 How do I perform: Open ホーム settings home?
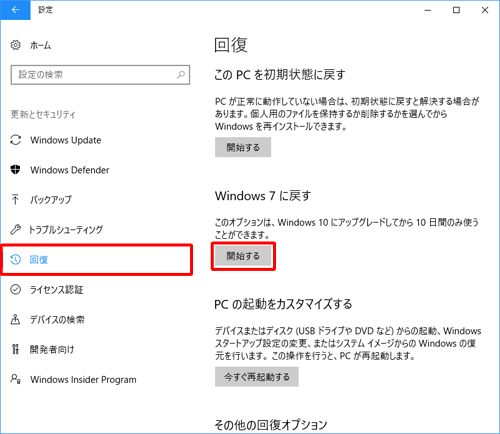(x=41, y=45)
